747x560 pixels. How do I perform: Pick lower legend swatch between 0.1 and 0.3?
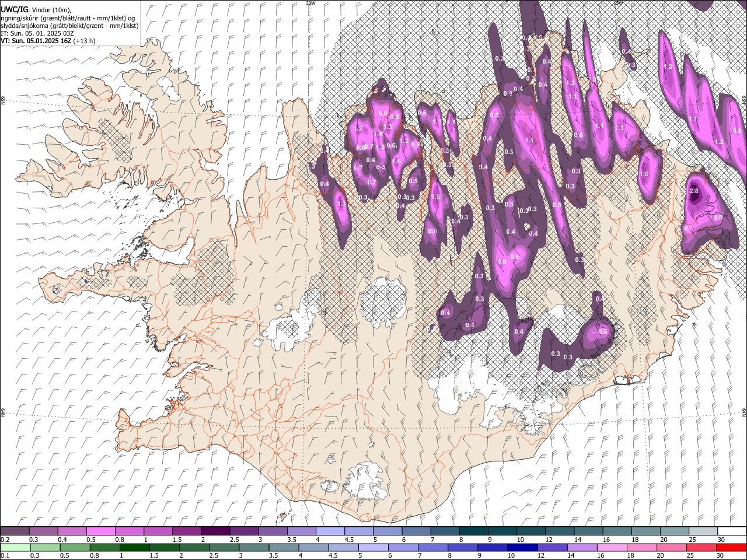[15, 547]
